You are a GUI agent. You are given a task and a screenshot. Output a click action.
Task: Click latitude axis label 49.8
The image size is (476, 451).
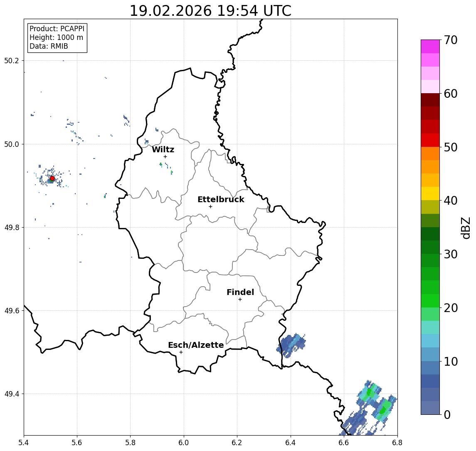12,227
